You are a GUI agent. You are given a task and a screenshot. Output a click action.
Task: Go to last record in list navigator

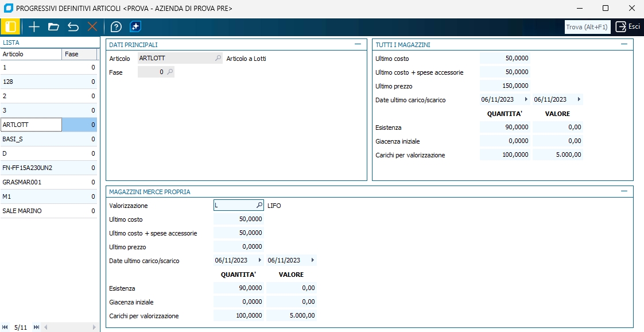point(36,327)
